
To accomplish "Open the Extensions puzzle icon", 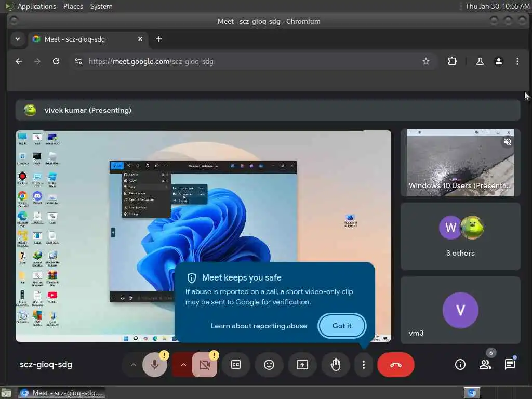I will tap(453, 61).
